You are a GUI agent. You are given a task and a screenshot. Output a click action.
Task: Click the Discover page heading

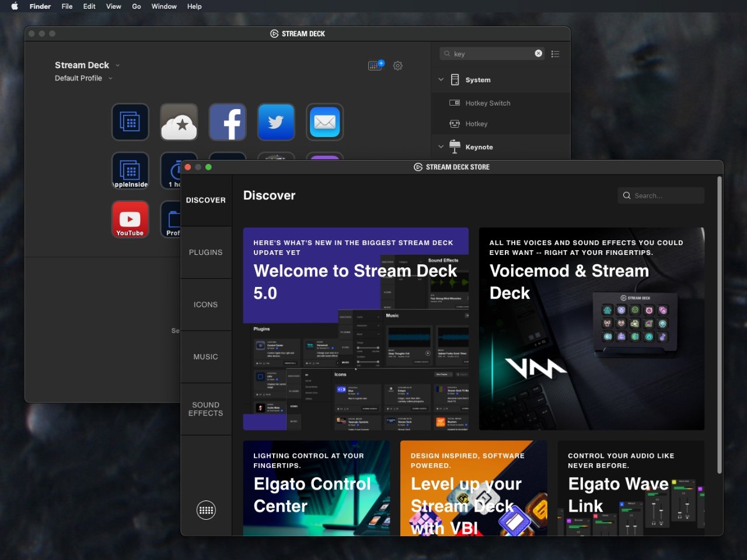click(269, 195)
